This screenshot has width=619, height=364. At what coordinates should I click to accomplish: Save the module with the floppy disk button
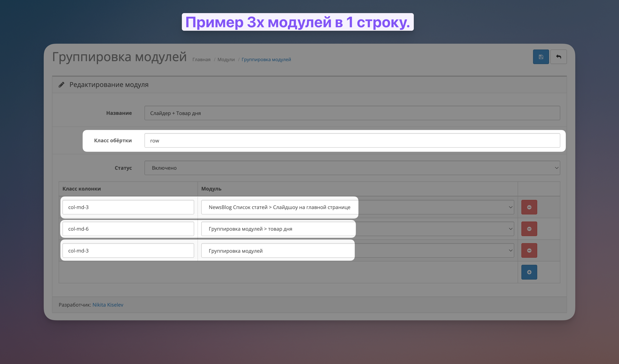[x=541, y=57]
